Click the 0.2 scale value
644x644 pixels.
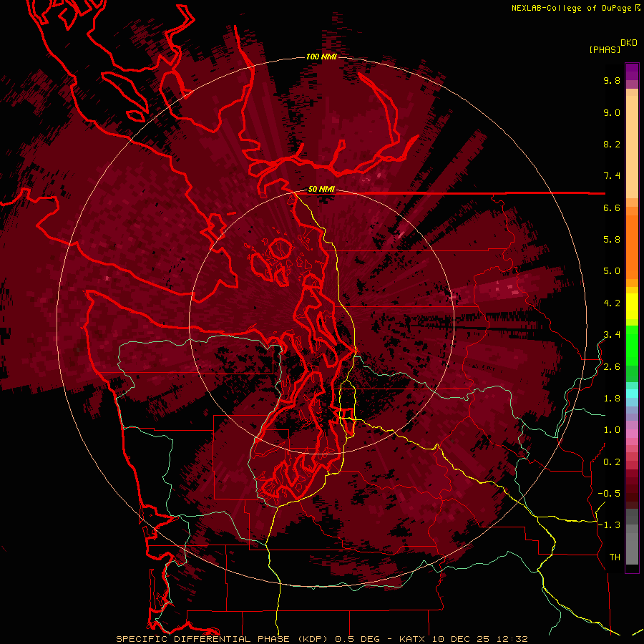tap(612, 462)
